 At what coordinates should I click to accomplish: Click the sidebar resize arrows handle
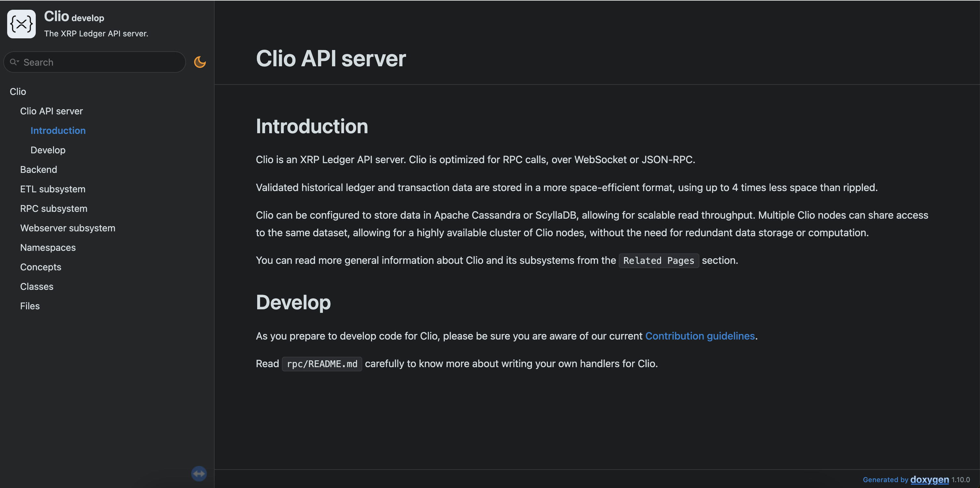[199, 474]
